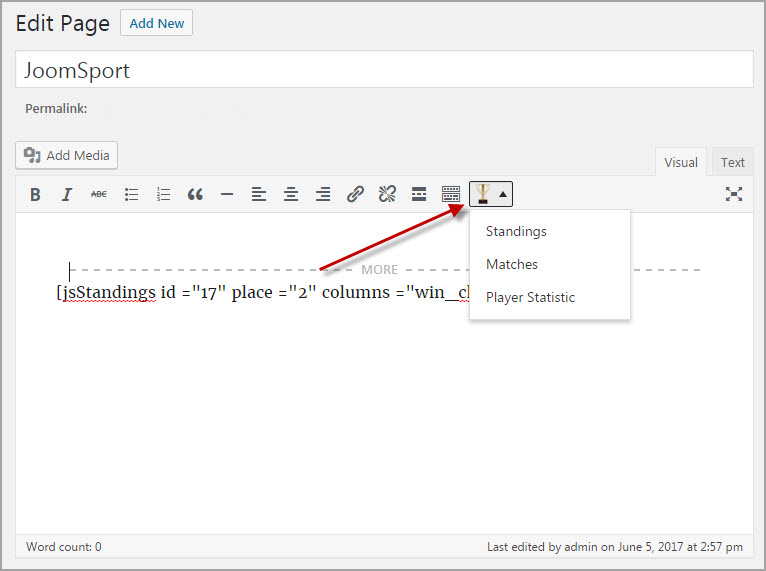
Task: Insert a horizontal line
Action: (227, 194)
